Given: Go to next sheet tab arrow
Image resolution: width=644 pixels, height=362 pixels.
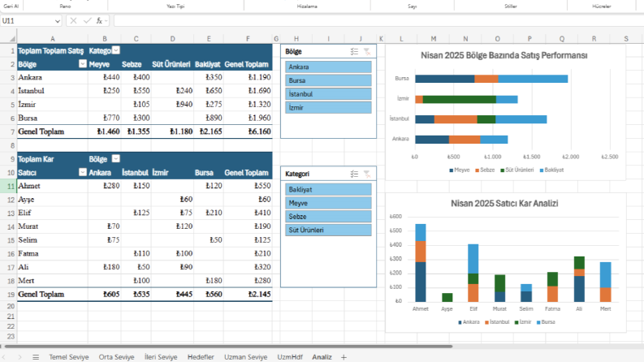Looking at the screenshot, I should (x=19, y=357).
